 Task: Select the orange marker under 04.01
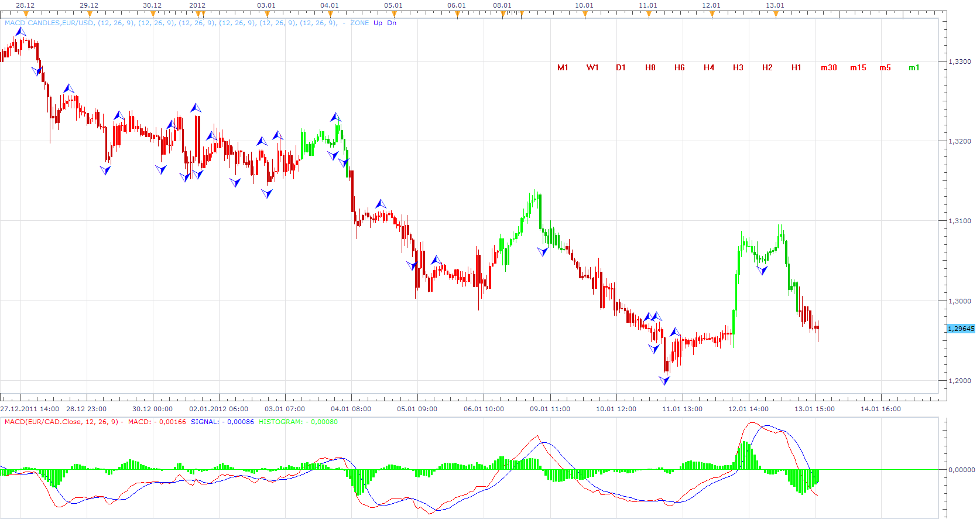coord(330,14)
